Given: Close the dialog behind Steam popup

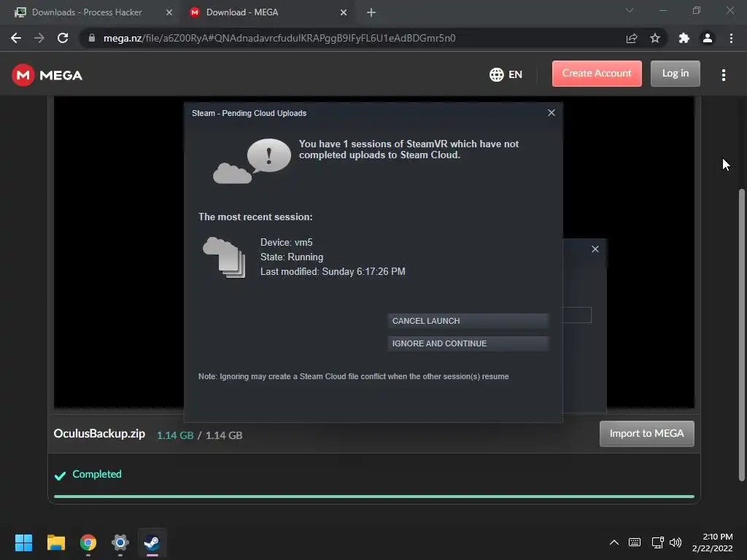Looking at the screenshot, I should point(595,249).
